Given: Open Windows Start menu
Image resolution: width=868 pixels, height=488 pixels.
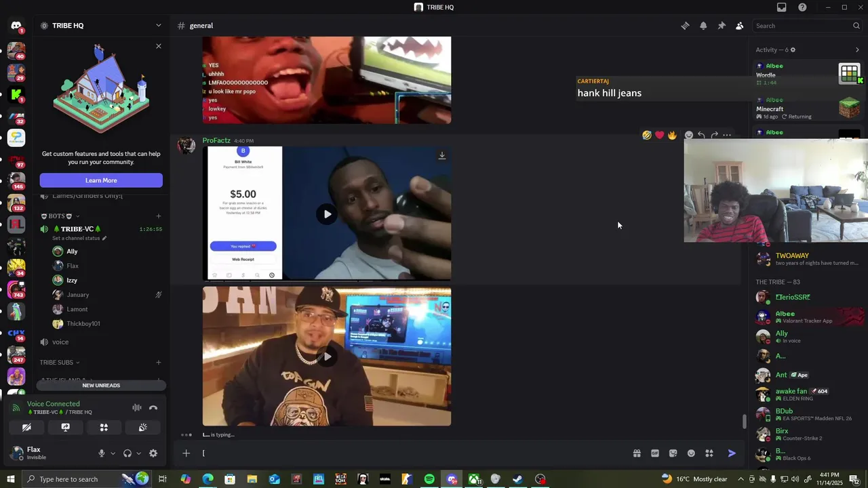Looking at the screenshot, I should [11, 479].
